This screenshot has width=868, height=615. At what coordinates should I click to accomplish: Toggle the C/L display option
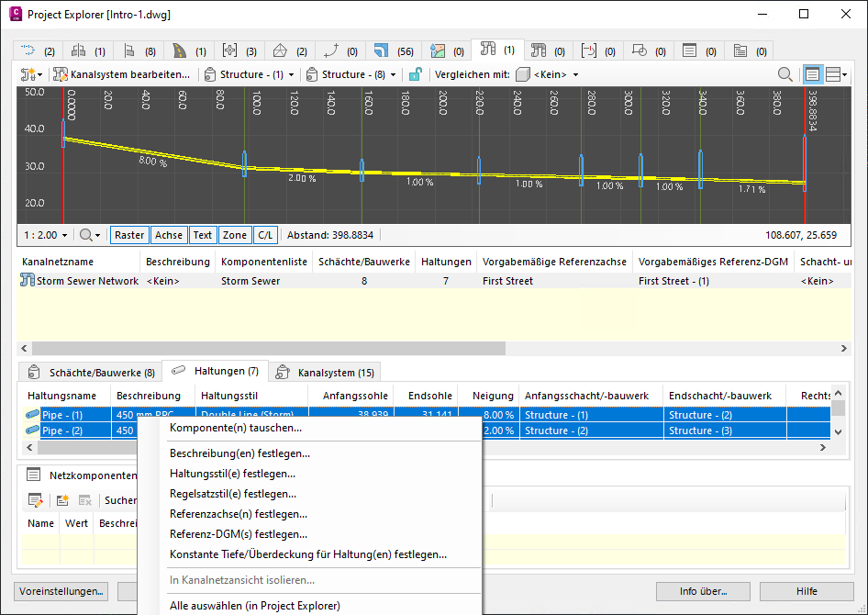click(x=264, y=235)
